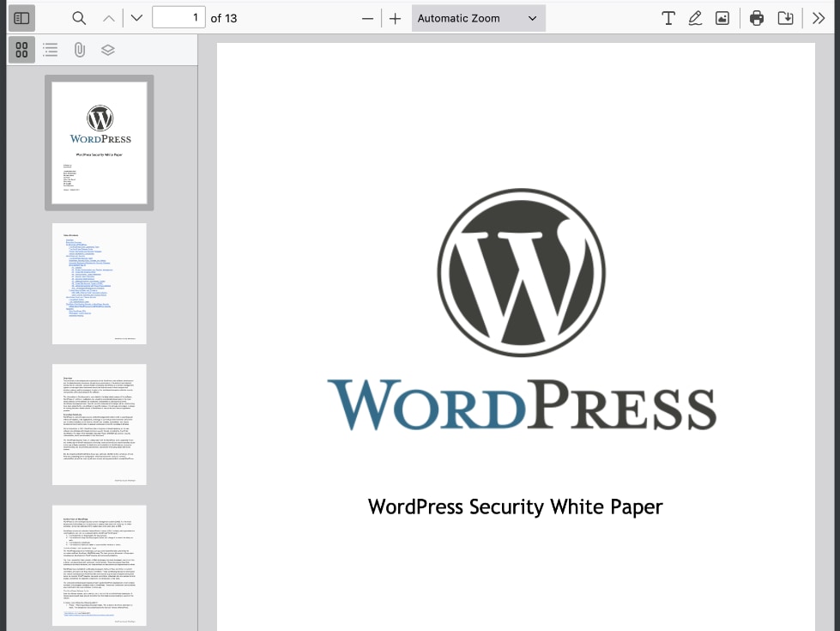Click the WordPress circular logo on page

pyautogui.click(x=522, y=272)
